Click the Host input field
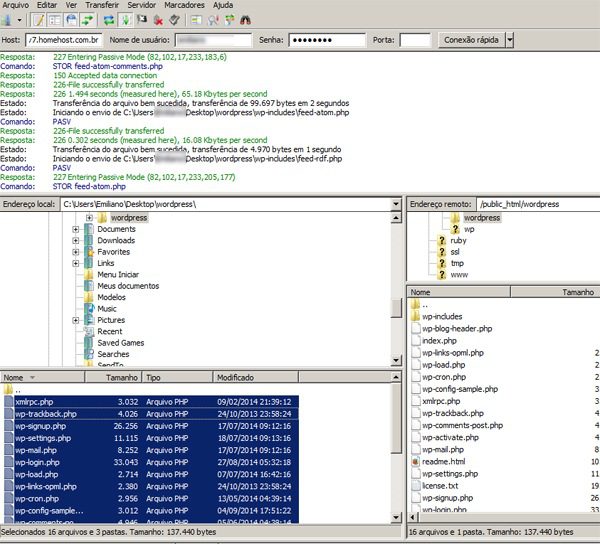 [64, 40]
